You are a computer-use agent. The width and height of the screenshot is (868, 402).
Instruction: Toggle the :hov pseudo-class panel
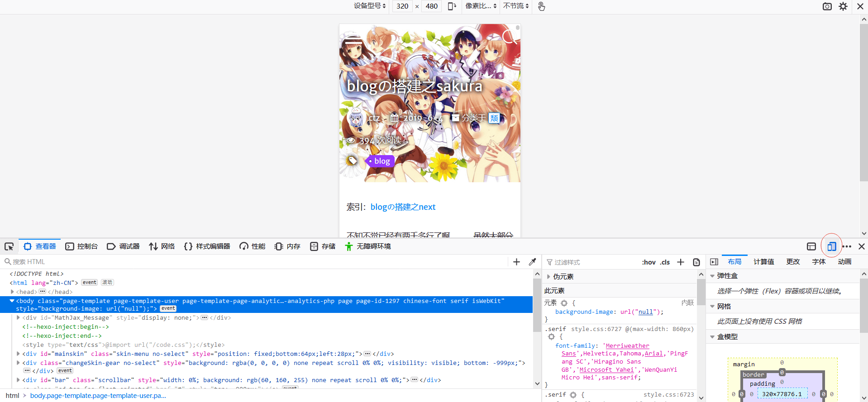(x=649, y=262)
